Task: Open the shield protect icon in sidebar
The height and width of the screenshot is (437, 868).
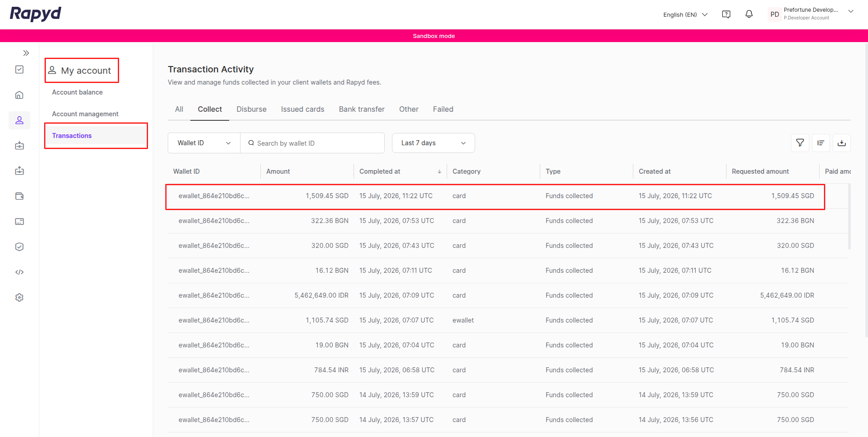Action: (19, 247)
